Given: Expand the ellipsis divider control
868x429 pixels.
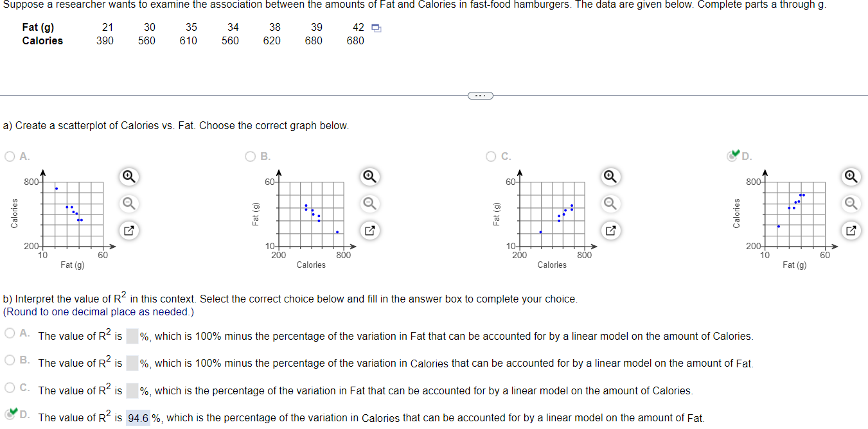Looking at the screenshot, I should tap(480, 95).
